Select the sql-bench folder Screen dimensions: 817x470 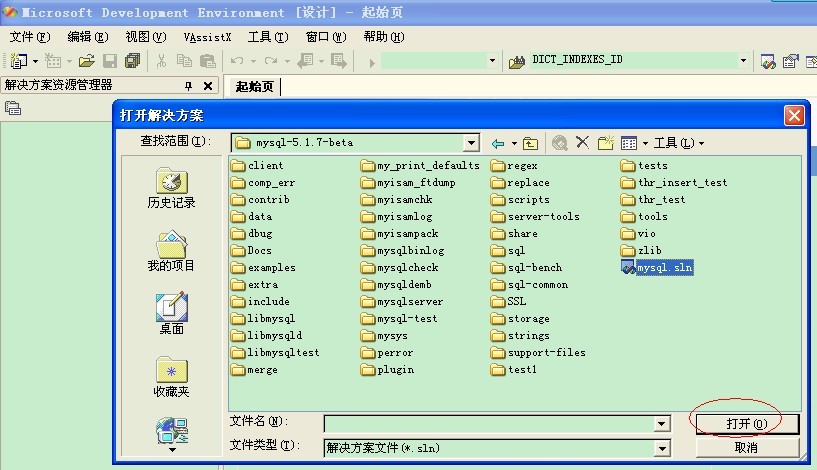pyautogui.click(x=526, y=268)
